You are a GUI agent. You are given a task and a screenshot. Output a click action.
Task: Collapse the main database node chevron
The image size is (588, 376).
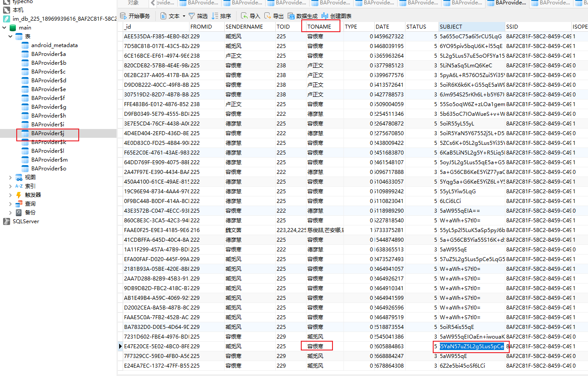(x=4, y=28)
